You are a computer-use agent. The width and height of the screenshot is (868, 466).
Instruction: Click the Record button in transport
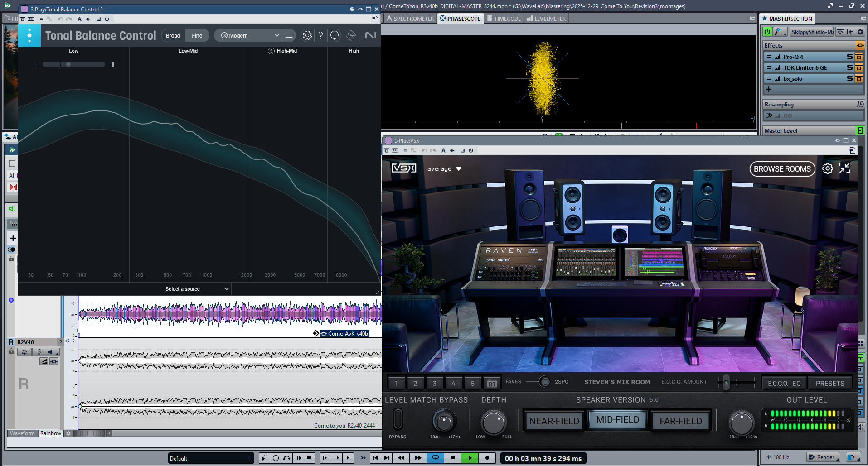click(x=487, y=458)
